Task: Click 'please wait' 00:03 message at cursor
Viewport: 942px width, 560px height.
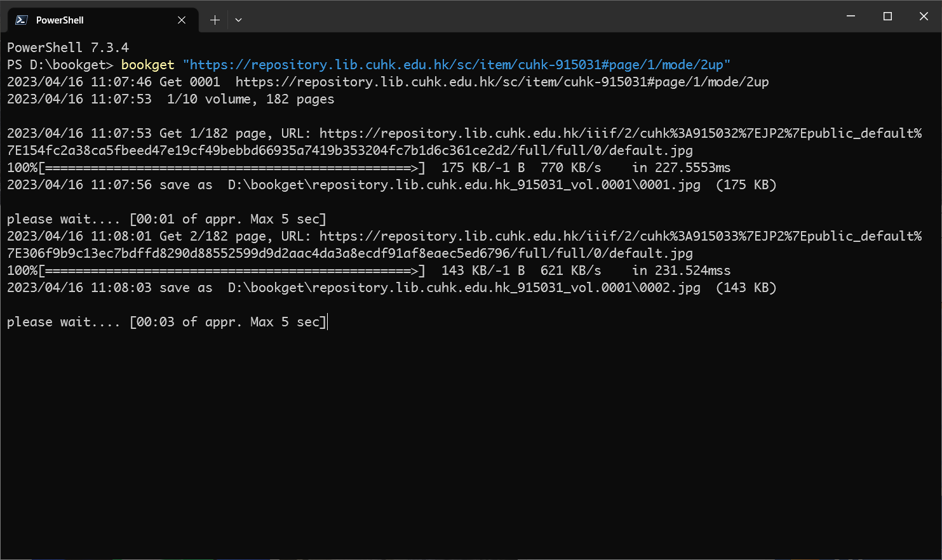Action: (166, 322)
